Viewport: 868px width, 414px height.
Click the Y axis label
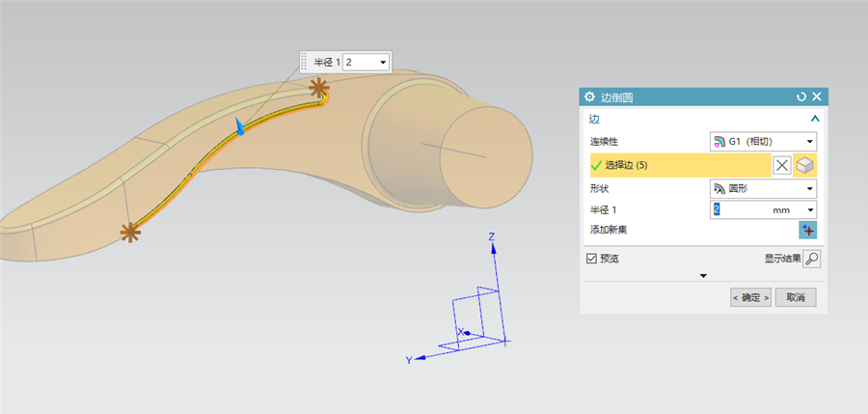[x=409, y=360]
